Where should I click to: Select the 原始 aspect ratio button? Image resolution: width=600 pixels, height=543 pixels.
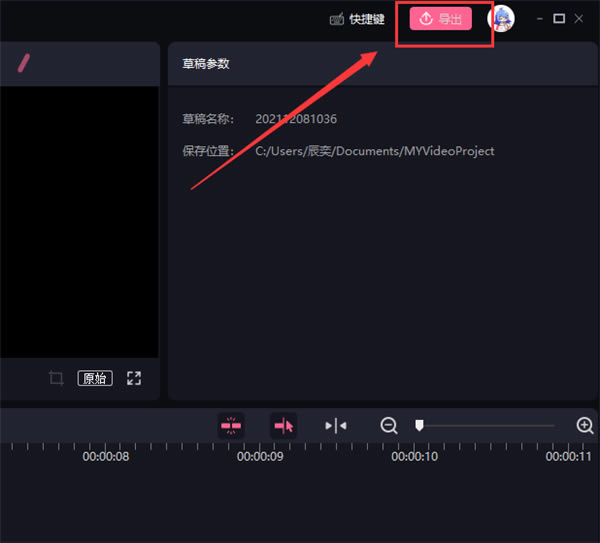click(x=95, y=378)
